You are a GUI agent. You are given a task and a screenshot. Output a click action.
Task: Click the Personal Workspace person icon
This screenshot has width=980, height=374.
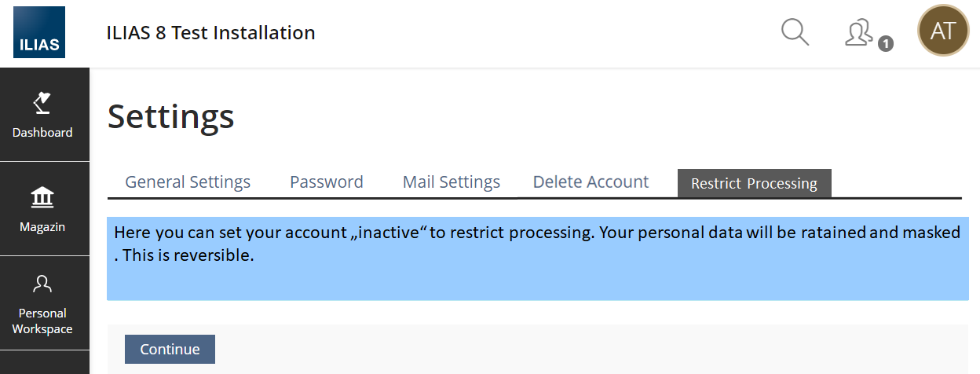[42, 284]
